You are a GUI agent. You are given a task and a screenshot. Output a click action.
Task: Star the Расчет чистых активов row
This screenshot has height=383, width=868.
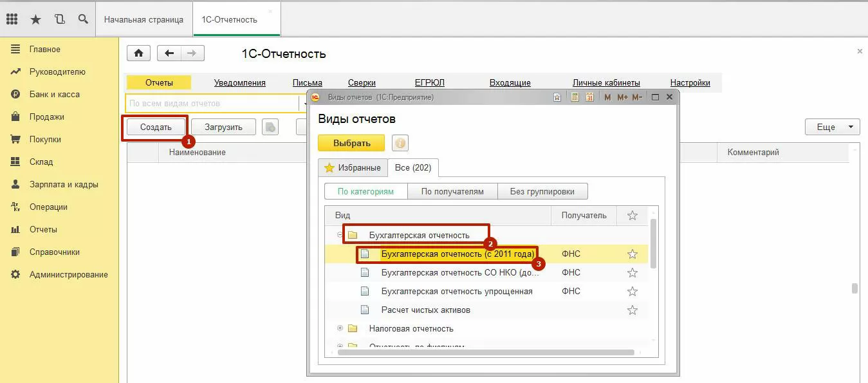(x=632, y=310)
